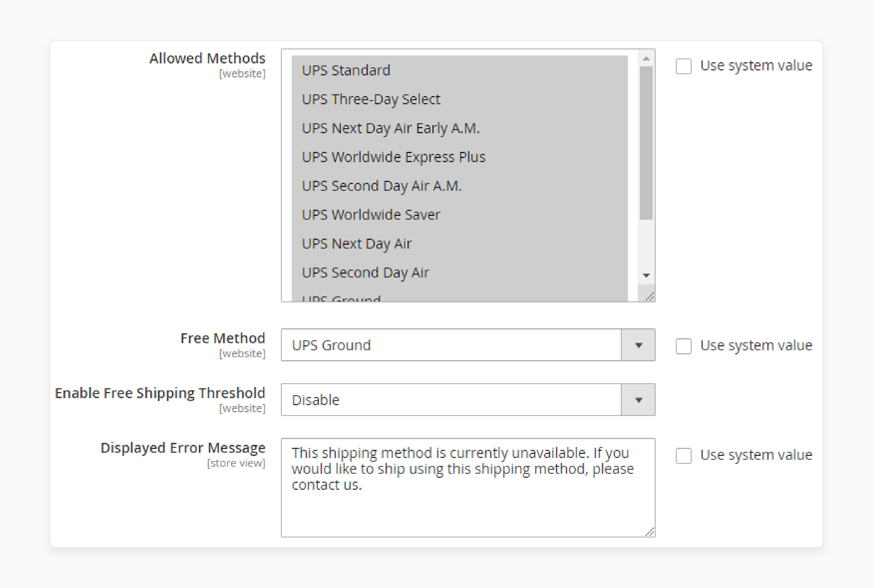Click the Allowed Methods list resize handle
The width and height of the screenshot is (874, 588).
(650, 296)
